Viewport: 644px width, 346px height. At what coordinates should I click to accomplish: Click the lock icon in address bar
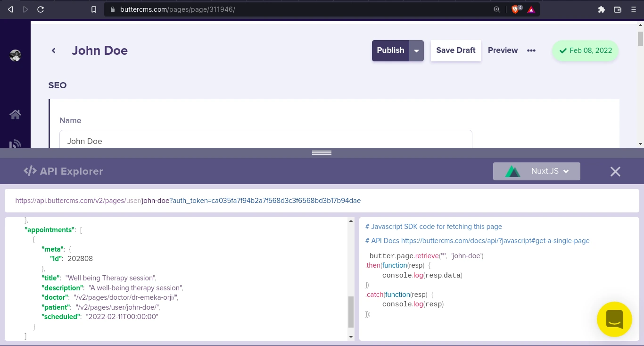tap(112, 9)
